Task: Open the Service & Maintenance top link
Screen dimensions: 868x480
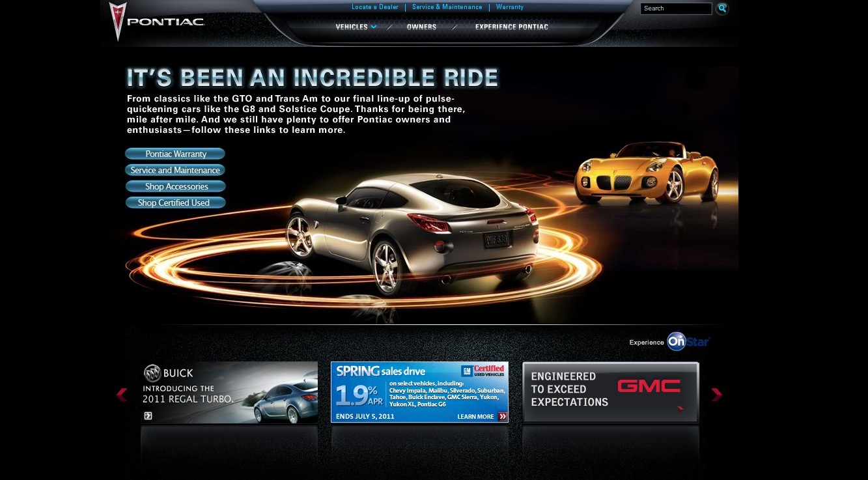Action: 447,7
